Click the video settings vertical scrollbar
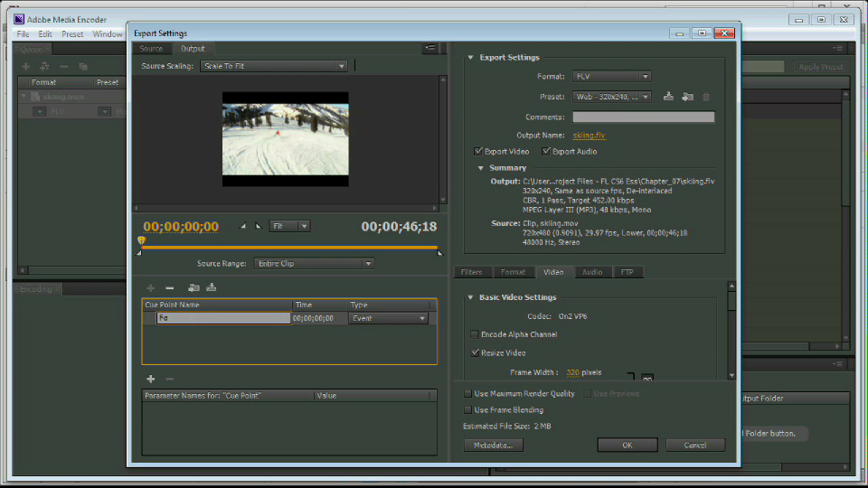868x488 pixels. pos(731,331)
